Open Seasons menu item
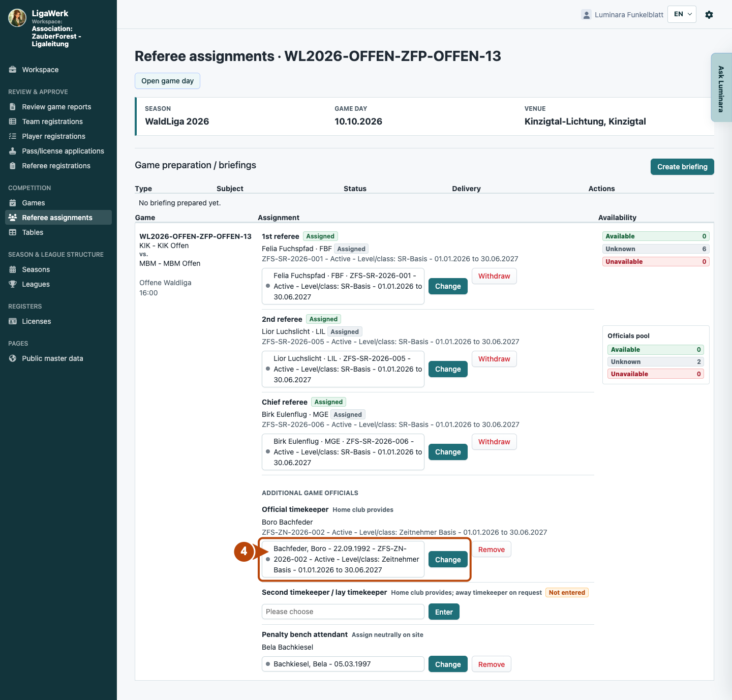The image size is (732, 700). [58, 269]
